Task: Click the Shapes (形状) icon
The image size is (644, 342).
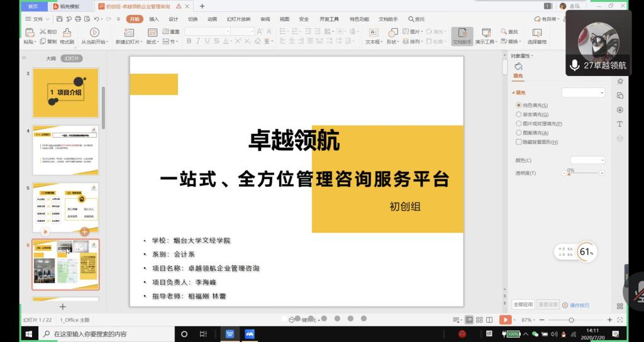Action: pos(393,33)
